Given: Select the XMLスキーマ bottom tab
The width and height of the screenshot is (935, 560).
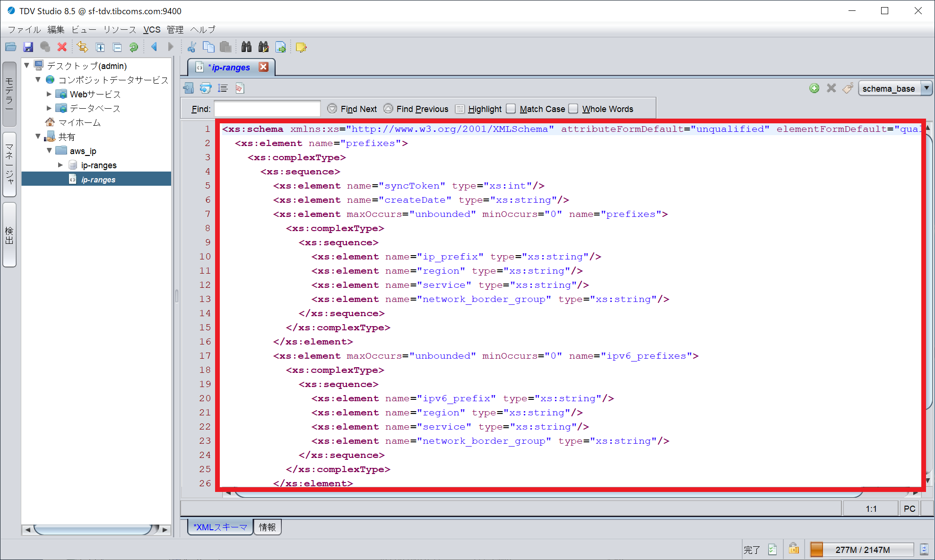Looking at the screenshot, I should pos(220,527).
